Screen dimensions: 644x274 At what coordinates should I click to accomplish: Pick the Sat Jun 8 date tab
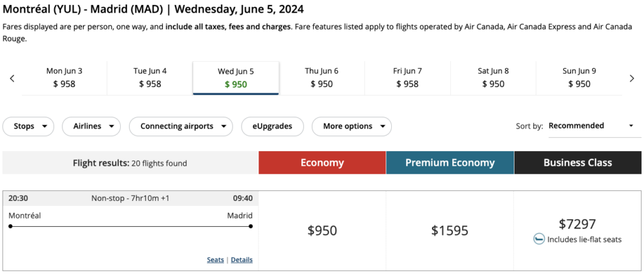(x=493, y=77)
